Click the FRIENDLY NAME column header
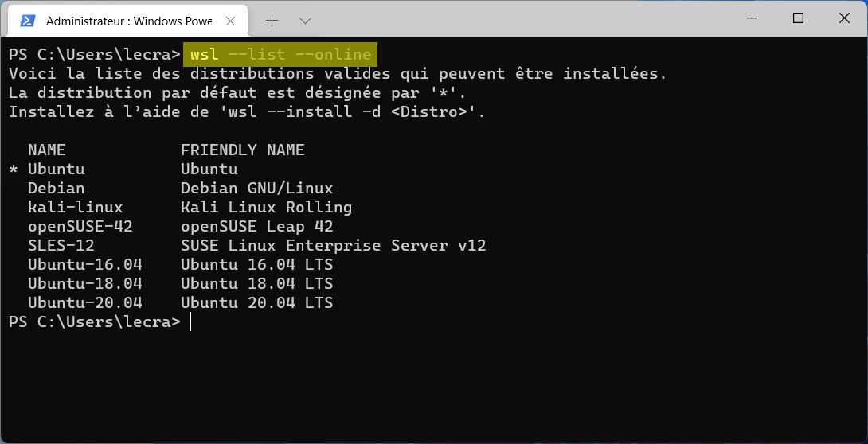 point(242,150)
